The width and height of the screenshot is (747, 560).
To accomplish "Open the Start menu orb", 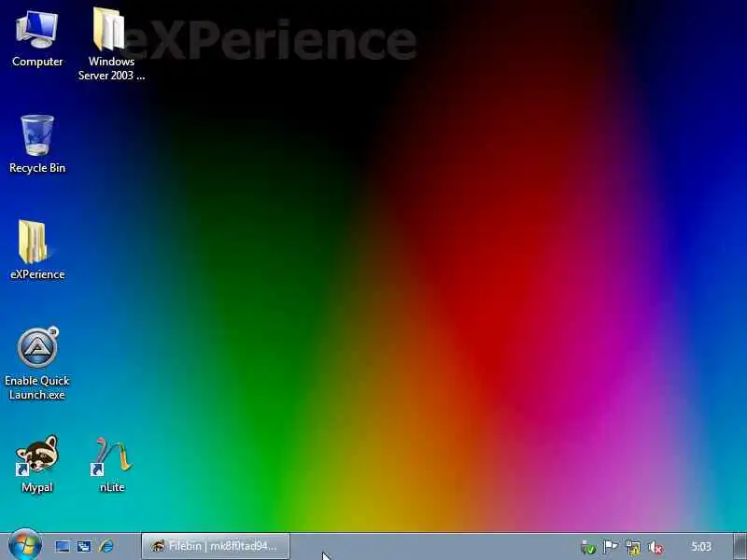I will [x=25, y=545].
